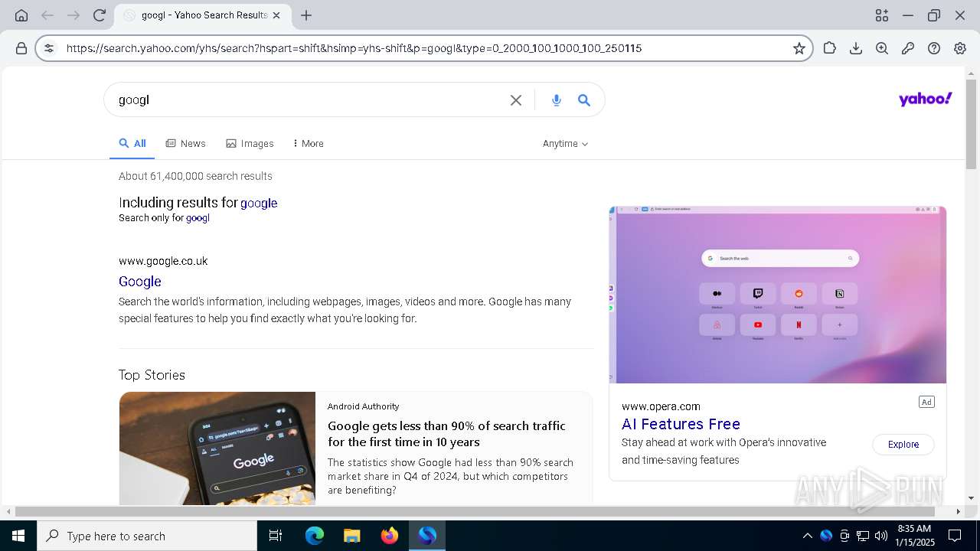
Task: Open the Top Stories phone thumbnail
Action: coord(217,448)
